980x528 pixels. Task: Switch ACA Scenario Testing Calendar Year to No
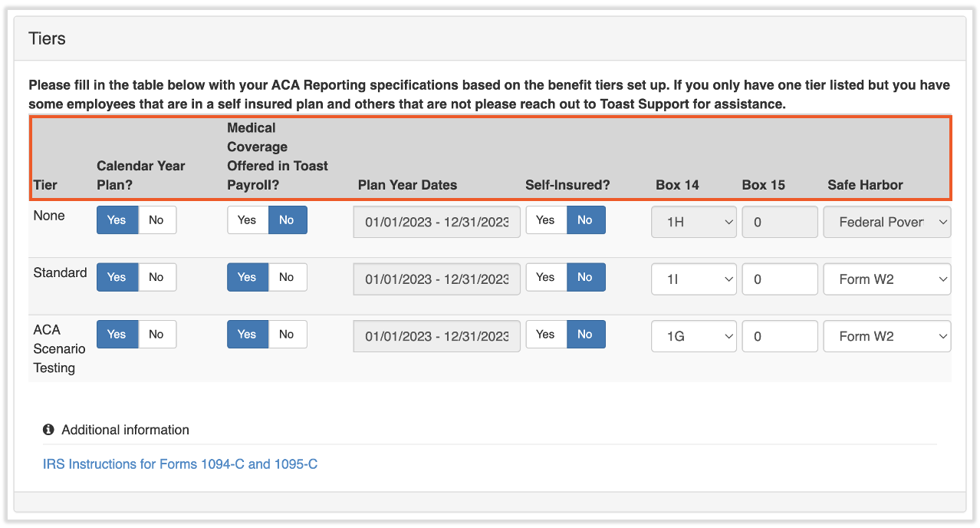[x=156, y=334]
